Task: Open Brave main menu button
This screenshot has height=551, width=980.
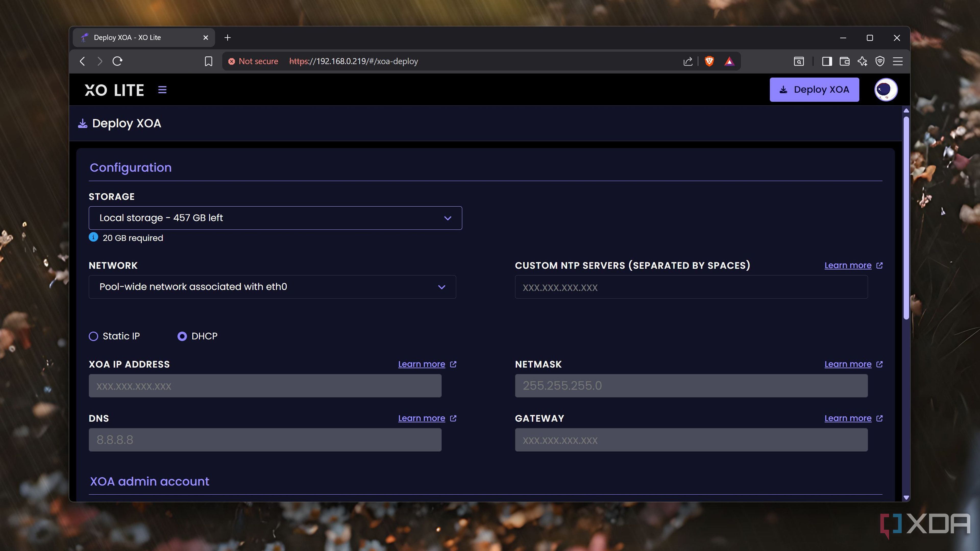Action: 898,61
